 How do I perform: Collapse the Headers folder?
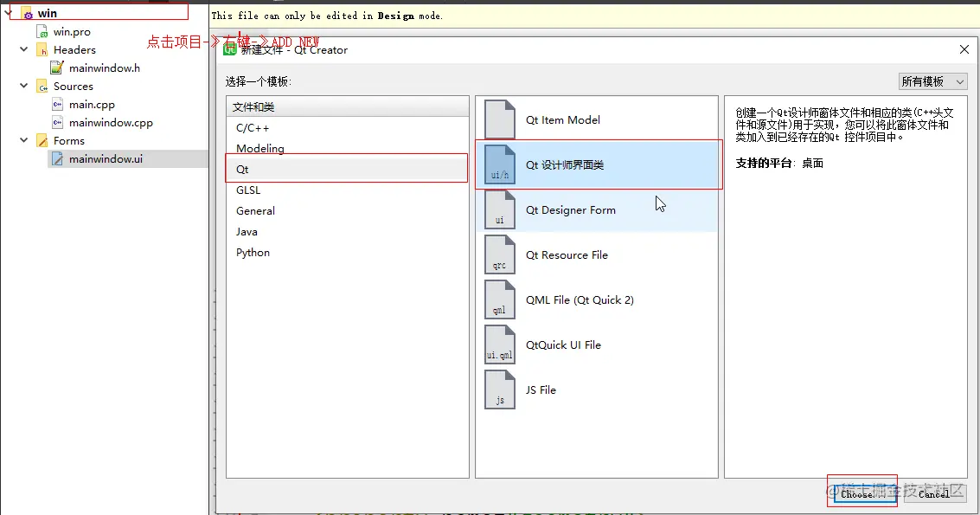pos(23,48)
